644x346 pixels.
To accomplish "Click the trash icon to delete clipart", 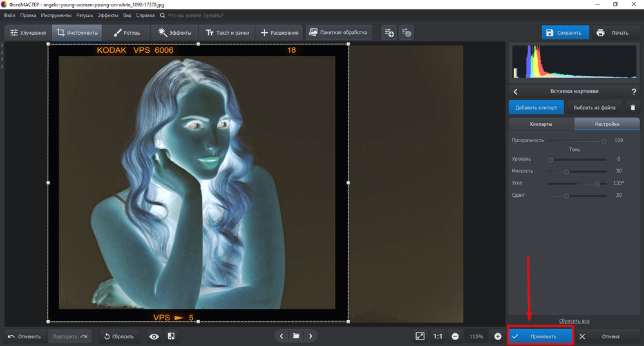I will point(632,107).
